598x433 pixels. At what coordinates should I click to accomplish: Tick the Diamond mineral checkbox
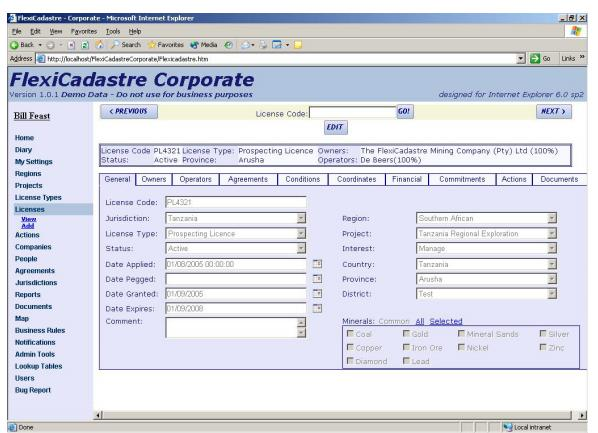click(350, 361)
